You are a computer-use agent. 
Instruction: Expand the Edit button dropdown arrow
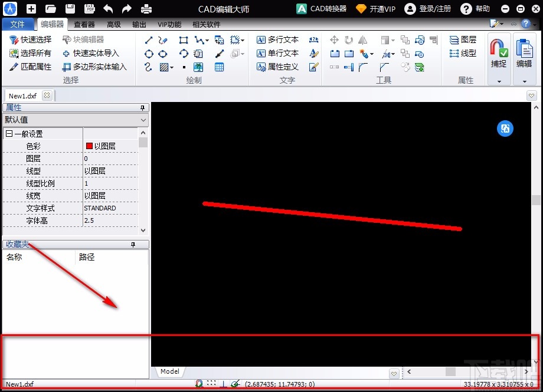[524, 81]
